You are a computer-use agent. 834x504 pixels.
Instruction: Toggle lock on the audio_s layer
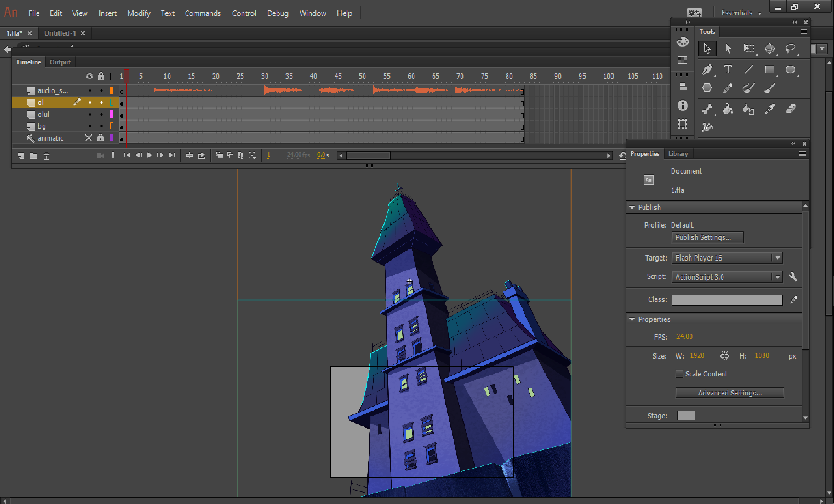pyautogui.click(x=102, y=91)
